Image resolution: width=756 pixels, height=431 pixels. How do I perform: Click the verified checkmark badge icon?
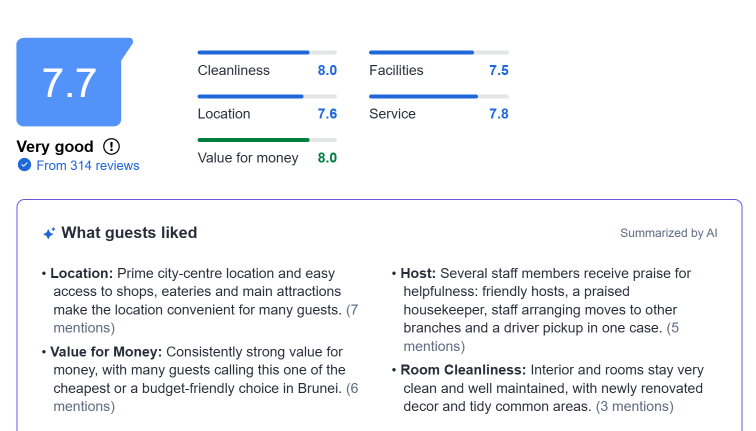tap(24, 165)
